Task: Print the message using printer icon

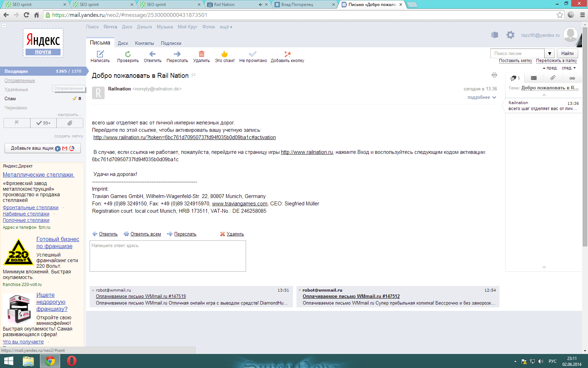Action: tap(494, 75)
